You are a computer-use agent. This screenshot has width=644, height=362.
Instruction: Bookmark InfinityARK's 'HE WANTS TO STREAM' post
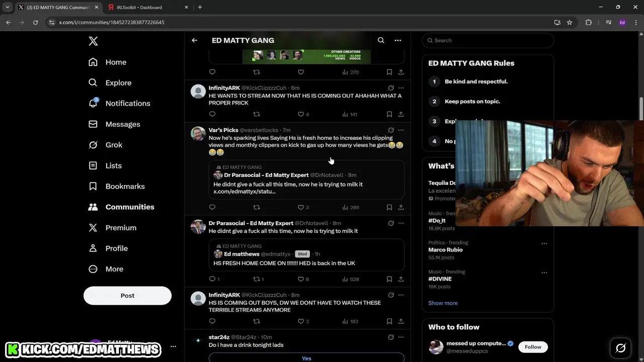[x=389, y=114]
